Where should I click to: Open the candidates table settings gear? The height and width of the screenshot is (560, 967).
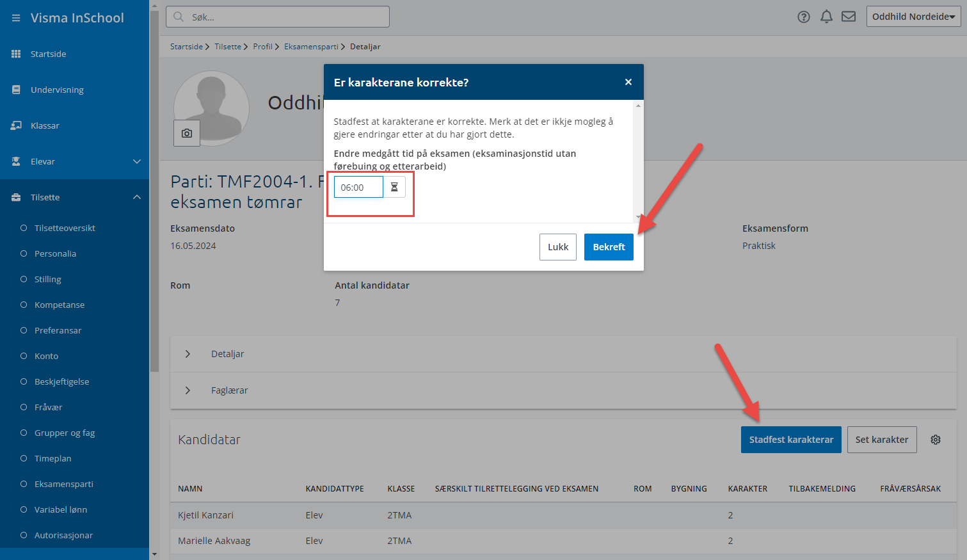coord(935,440)
